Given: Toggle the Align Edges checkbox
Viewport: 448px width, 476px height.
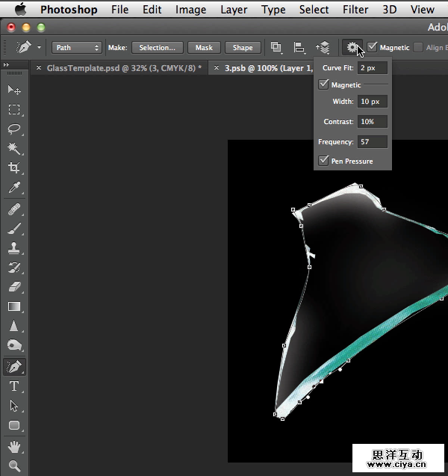Looking at the screenshot, I should click(418, 47).
